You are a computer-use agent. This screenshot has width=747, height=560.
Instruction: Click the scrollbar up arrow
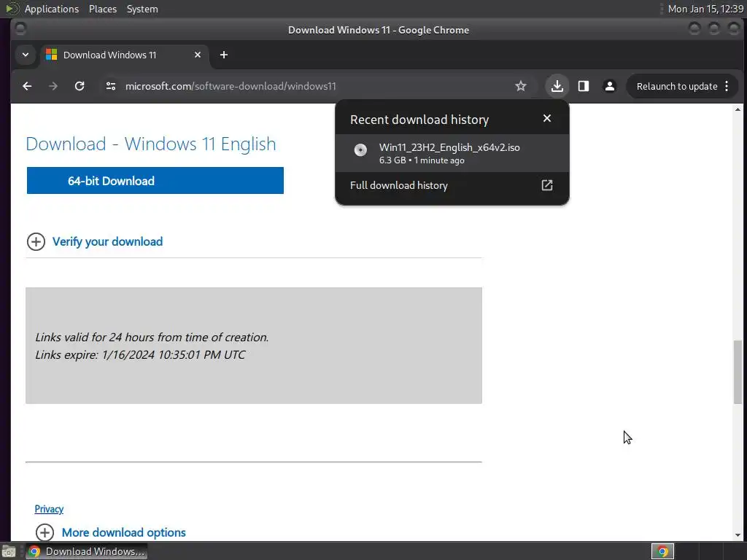[738, 109]
